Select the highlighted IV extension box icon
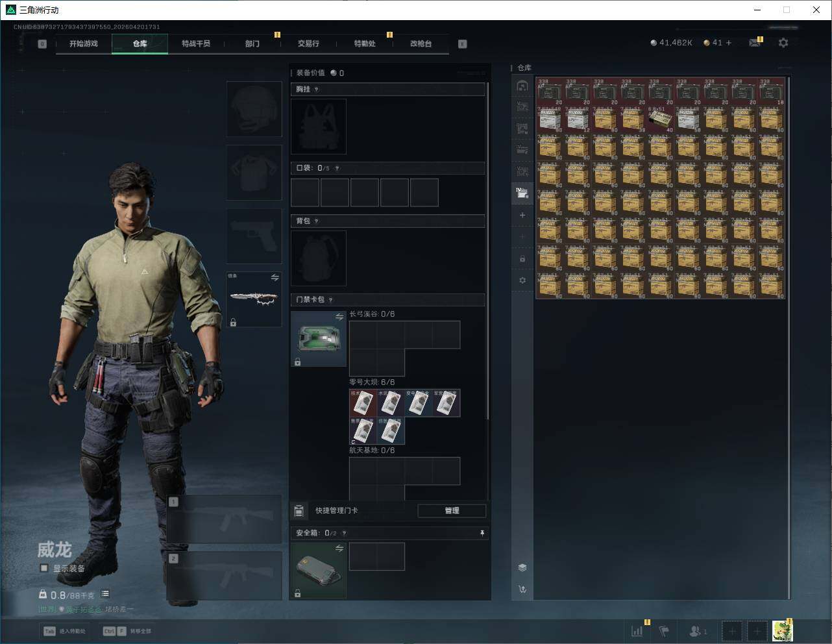The image size is (832, 644). pos(522,192)
